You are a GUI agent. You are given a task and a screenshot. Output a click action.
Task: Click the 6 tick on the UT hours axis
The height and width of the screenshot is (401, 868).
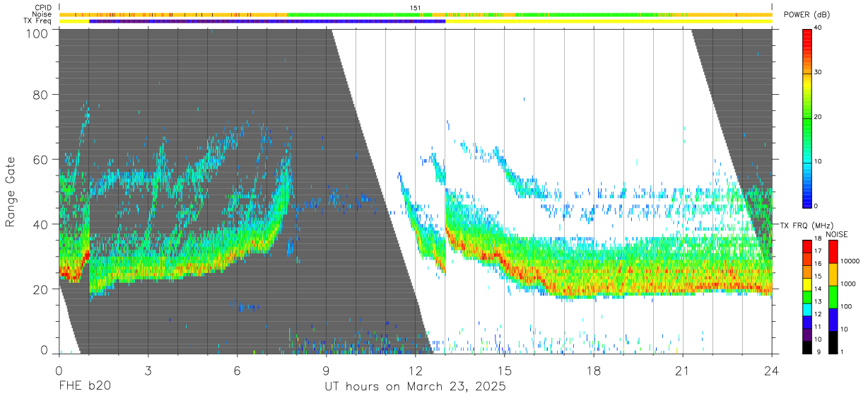coord(237,371)
